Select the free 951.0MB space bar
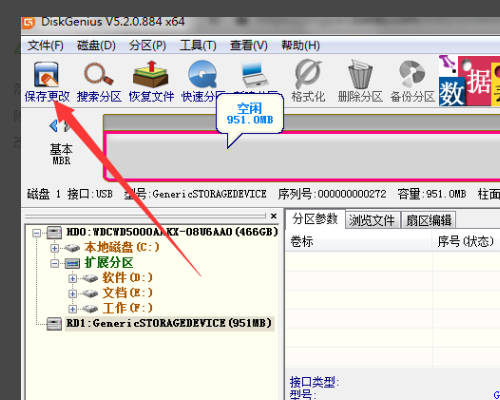500x400 pixels. [302, 156]
